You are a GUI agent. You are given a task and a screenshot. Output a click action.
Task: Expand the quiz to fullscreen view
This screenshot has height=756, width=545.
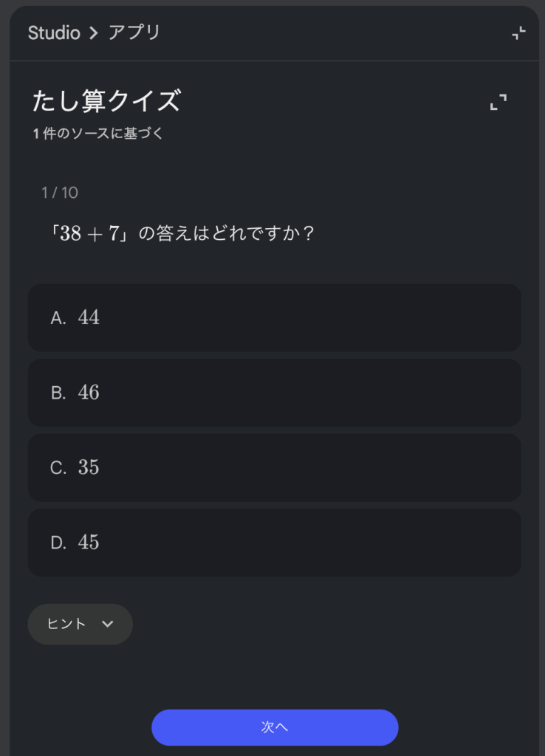498,103
